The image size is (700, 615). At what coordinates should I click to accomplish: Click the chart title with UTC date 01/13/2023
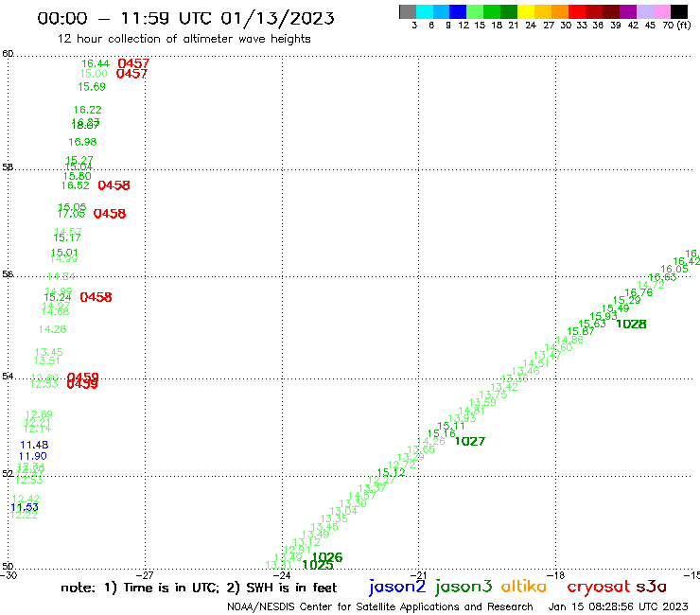click(185, 18)
